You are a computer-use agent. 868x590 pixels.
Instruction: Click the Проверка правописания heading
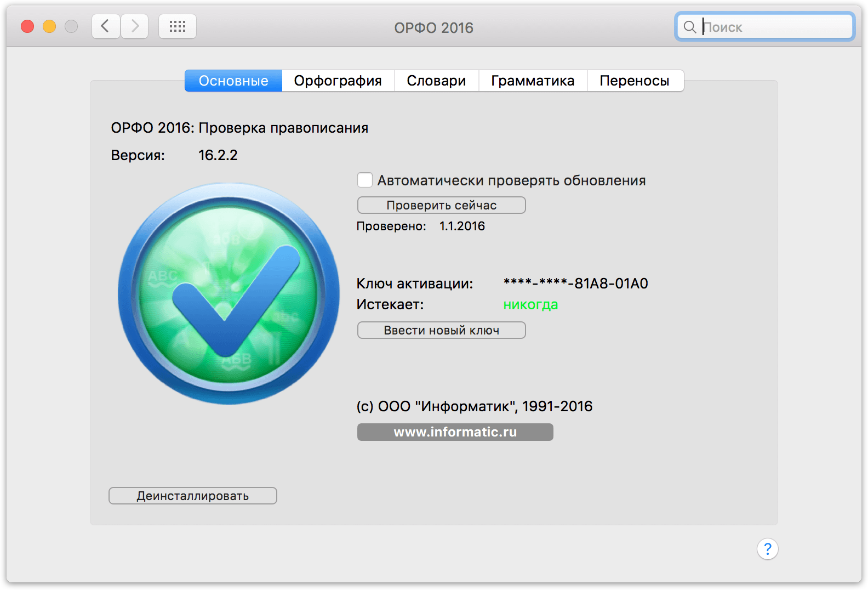coord(283,128)
